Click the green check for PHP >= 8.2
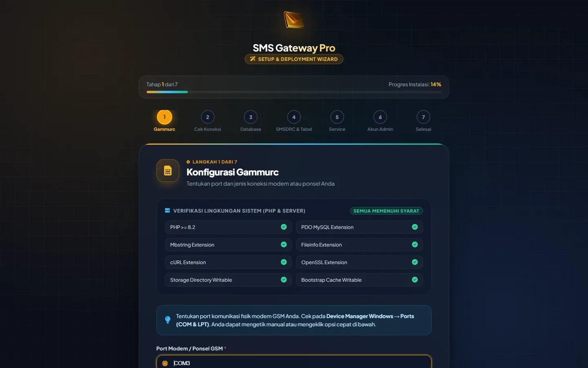The height and width of the screenshot is (368, 588). tap(284, 227)
